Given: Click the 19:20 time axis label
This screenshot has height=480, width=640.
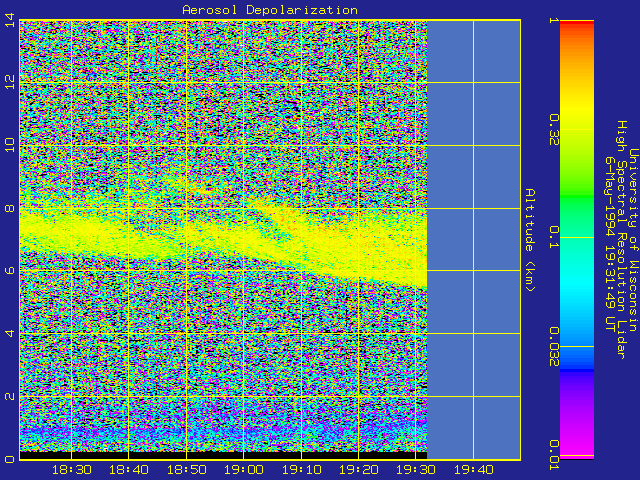Looking at the screenshot, I should pyautogui.click(x=359, y=470).
